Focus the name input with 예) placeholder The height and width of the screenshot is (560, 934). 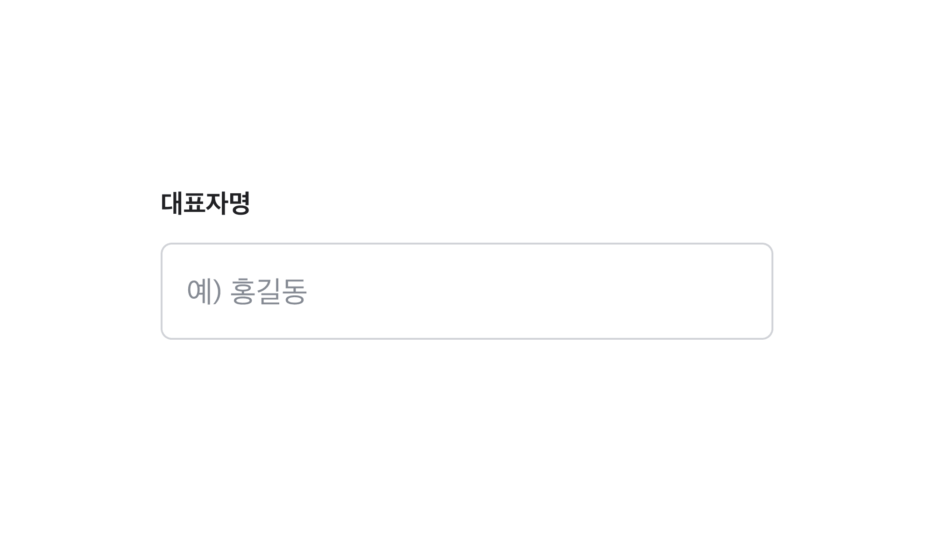(467, 291)
